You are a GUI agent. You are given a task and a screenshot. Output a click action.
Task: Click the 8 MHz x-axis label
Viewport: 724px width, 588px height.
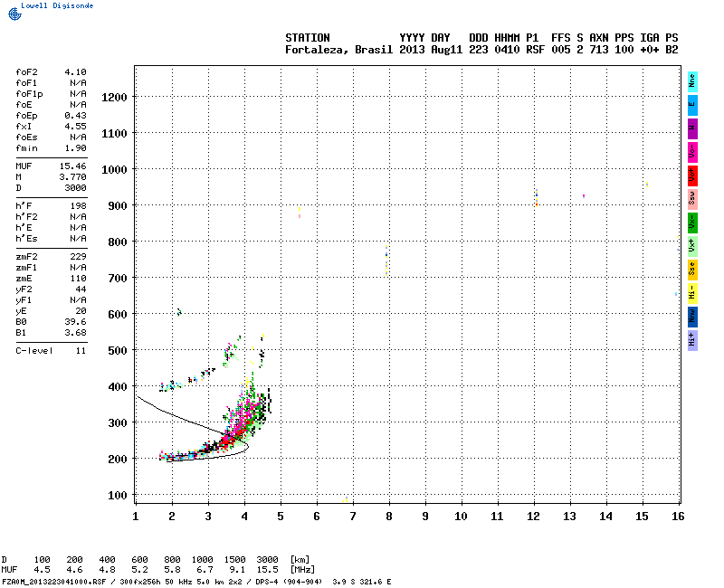[x=389, y=517]
